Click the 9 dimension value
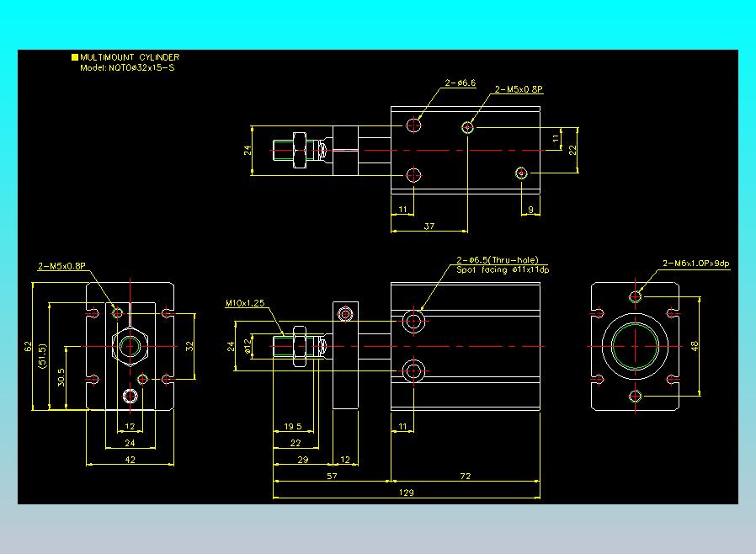756x554 pixels. pyautogui.click(x=531, y=210)
